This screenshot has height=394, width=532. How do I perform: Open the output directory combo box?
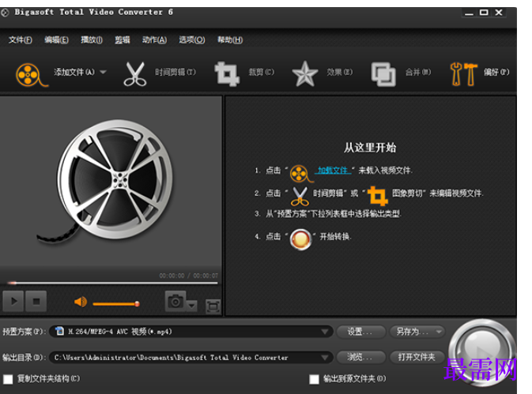coord(191,358)
